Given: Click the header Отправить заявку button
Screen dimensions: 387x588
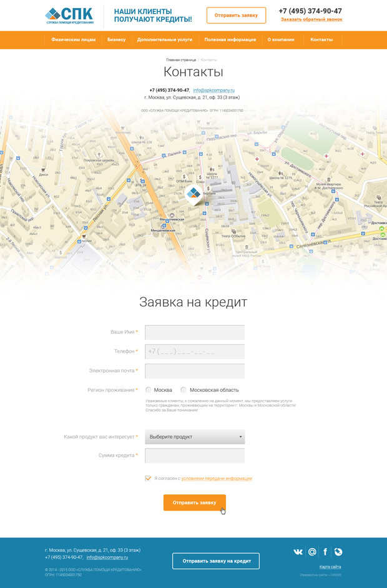Looking at the screenshot, I should coord(236,16).
